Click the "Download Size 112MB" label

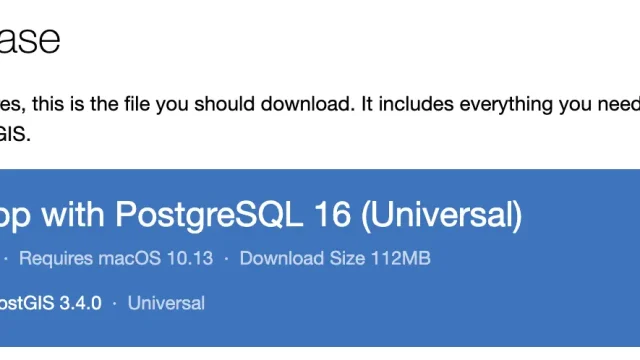click(335, 258)
